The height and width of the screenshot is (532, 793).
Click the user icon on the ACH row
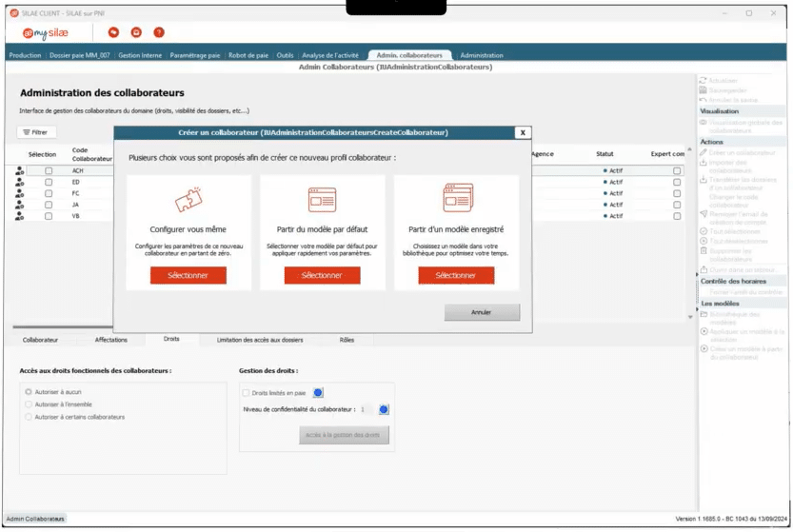coord(20,171)
